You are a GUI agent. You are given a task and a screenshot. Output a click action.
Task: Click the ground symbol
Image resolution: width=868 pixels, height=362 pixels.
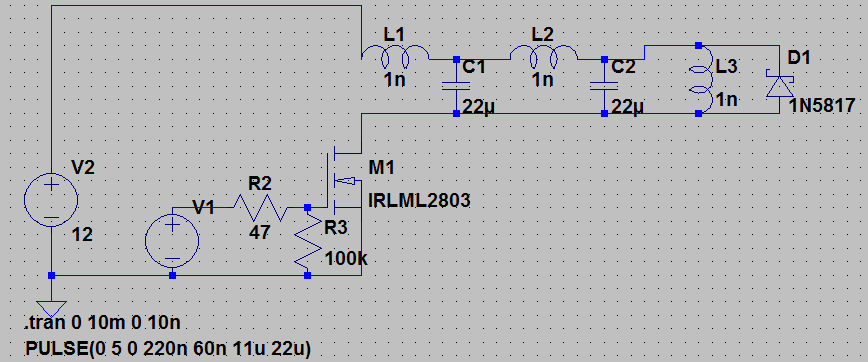(51, 309)
